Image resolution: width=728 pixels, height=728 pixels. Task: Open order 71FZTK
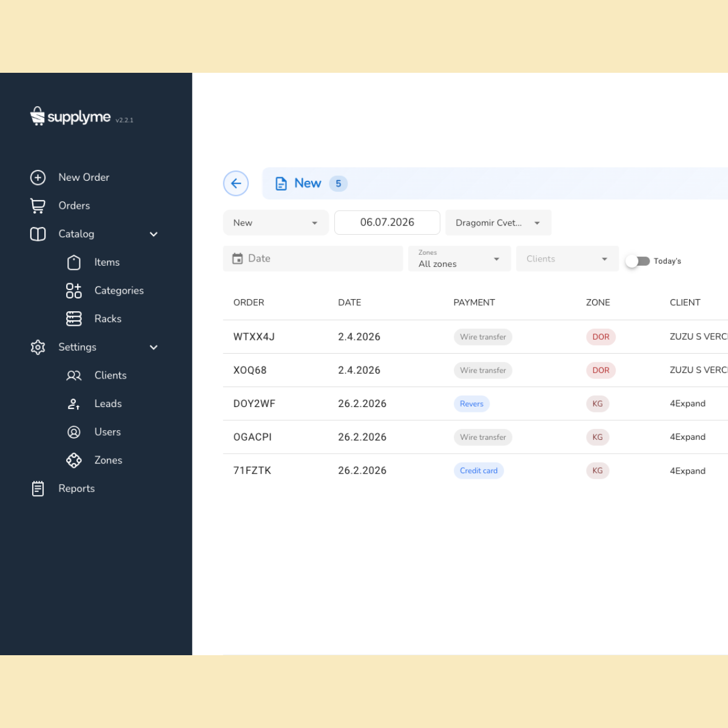point(252,470)
